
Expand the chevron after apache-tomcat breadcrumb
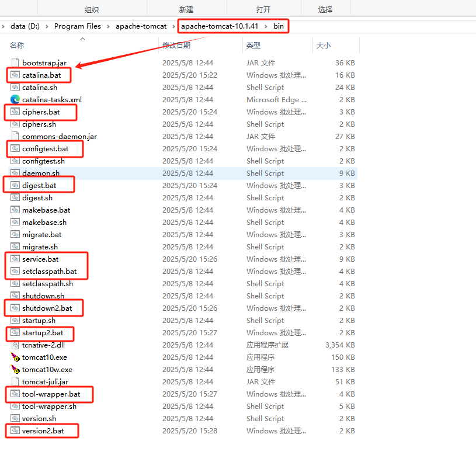tap(173, 26)
